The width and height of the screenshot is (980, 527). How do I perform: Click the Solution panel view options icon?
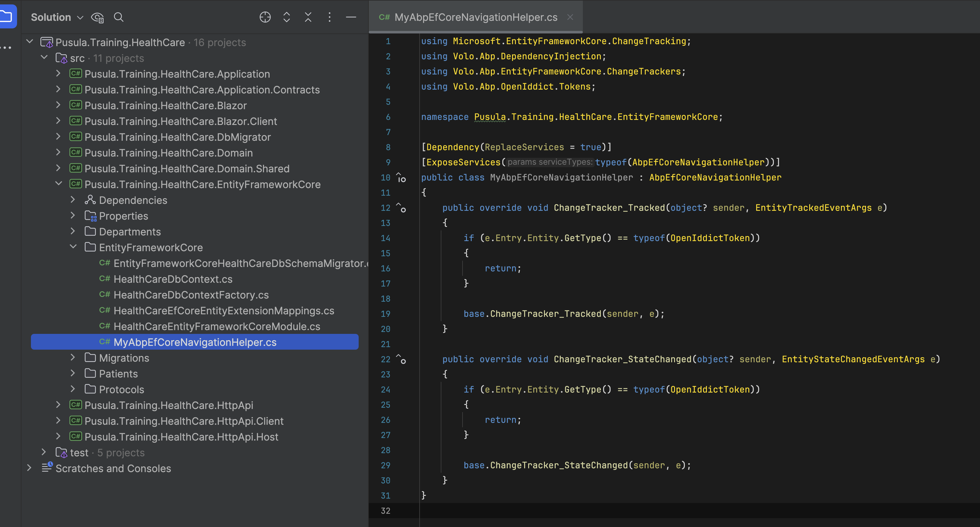[x=97, y=17]
